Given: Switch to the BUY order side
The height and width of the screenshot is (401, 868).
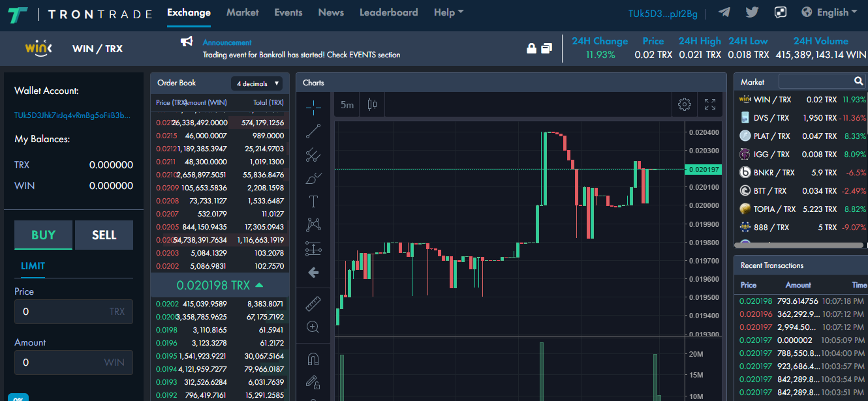Looking at the screenshot, I should pyautogui.click(x=43, y=235).
